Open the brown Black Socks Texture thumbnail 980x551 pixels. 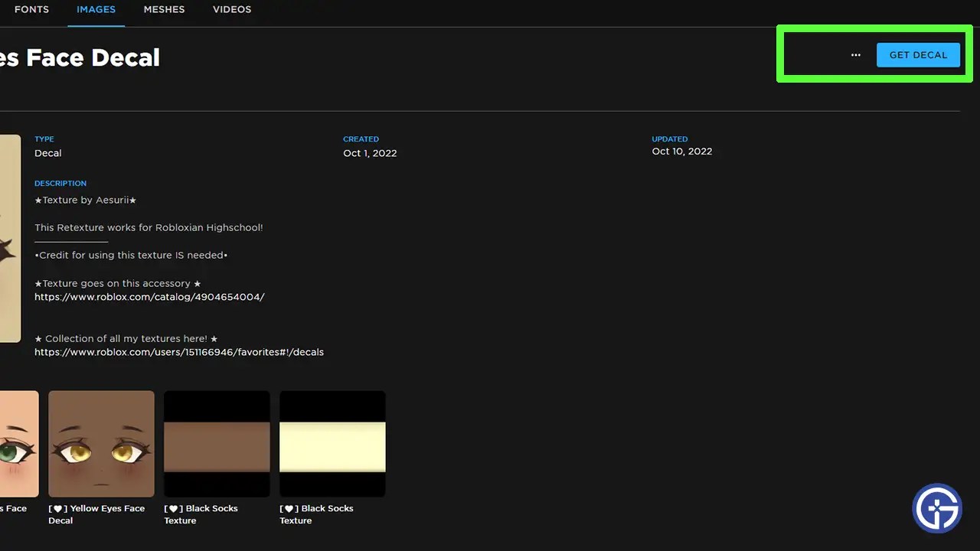coord(217,444)
